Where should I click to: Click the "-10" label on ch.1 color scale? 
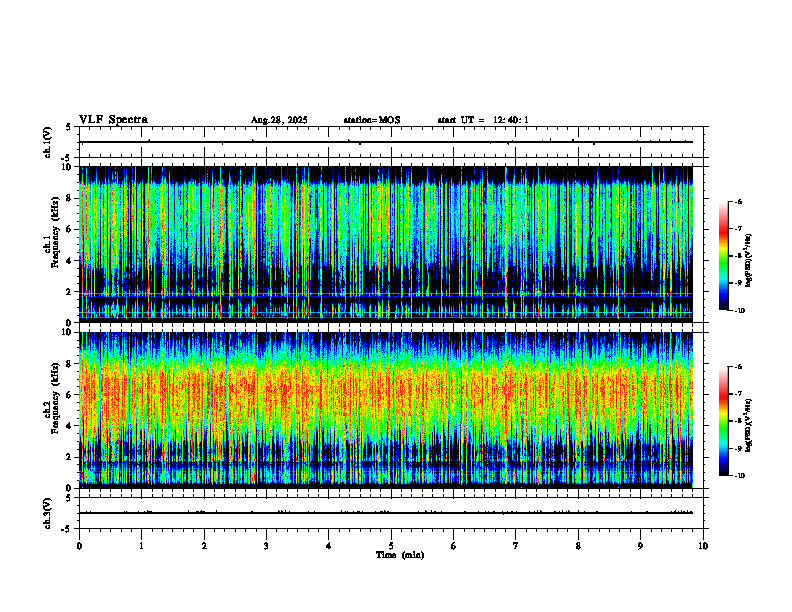740,311
